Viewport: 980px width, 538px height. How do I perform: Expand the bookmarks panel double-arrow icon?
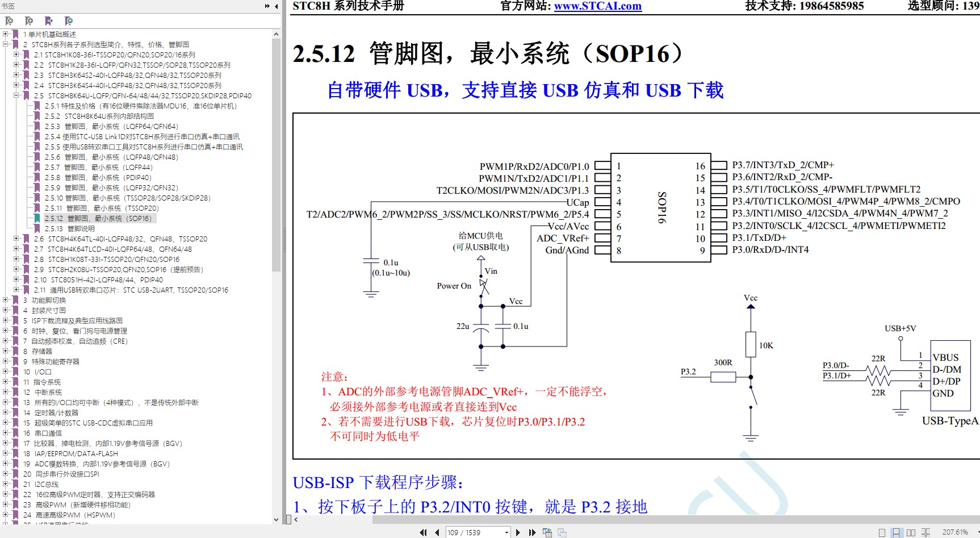[x=267, y=6]
